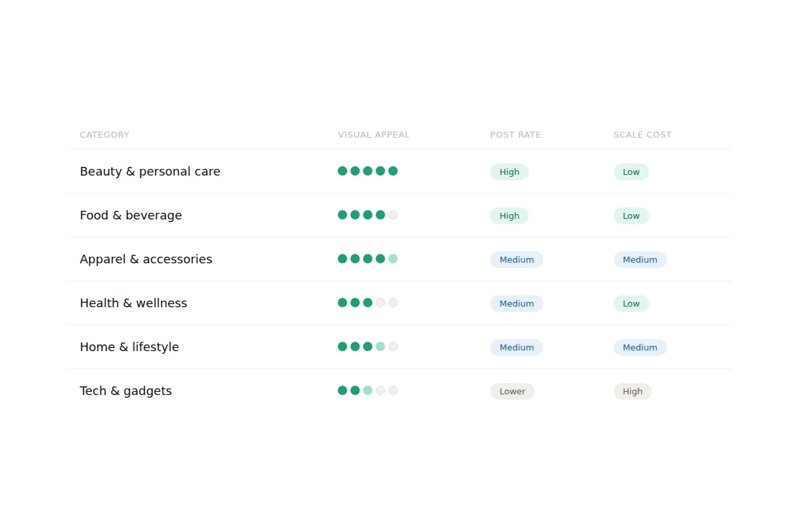Click the first filled dot for Health & wellness
This screenshot has width=798, height=532.
pos(342,303)
